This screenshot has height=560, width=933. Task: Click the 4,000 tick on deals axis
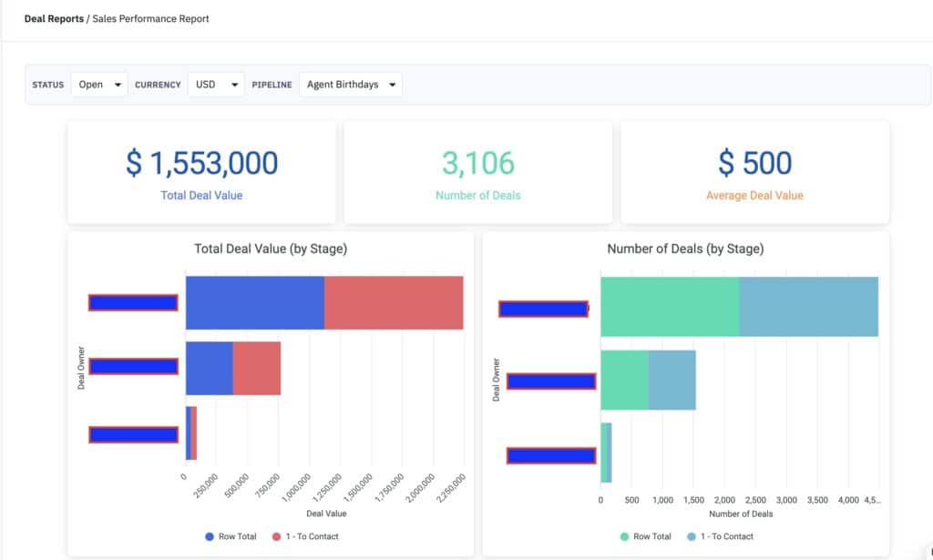coord(848,500)
